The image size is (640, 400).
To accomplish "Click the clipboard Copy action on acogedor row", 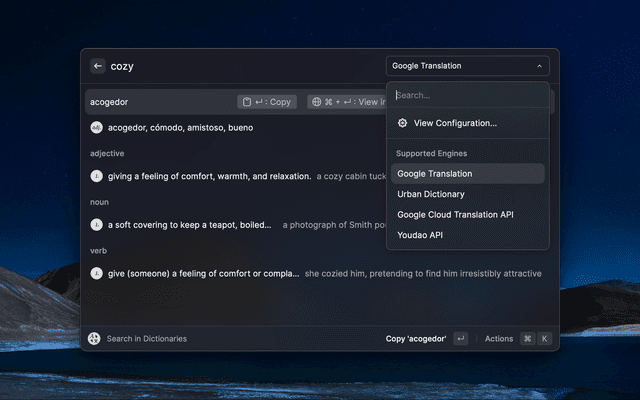I will [266, 102].
